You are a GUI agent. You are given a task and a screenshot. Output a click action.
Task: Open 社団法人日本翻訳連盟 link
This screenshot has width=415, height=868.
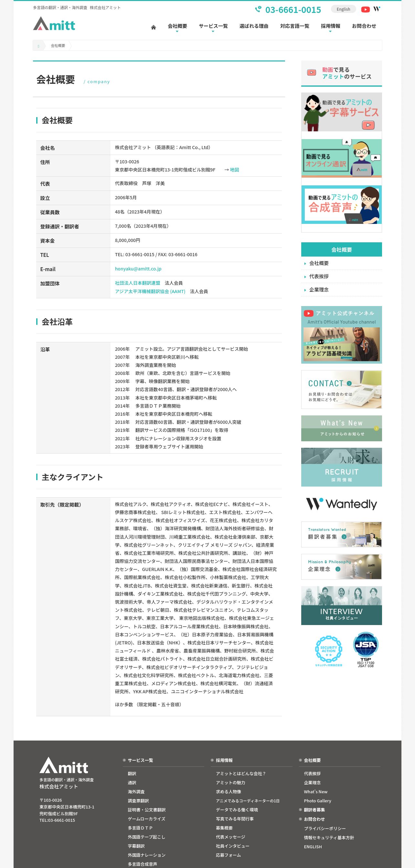137,283
